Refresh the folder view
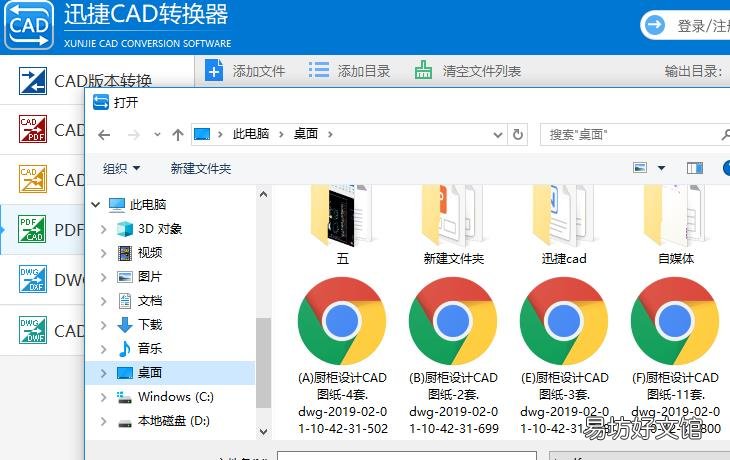The image size is (730, 460). point(517,135)
